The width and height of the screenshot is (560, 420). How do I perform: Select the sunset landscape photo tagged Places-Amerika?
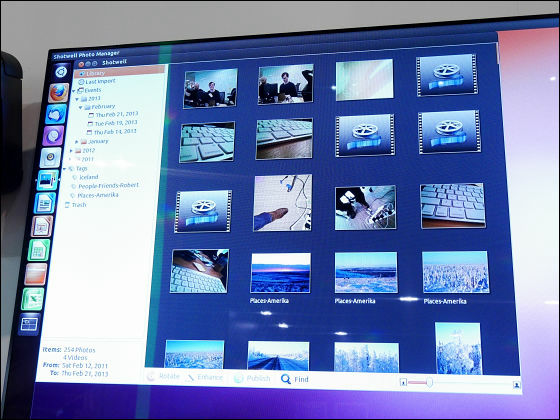(x=280, y=273)
